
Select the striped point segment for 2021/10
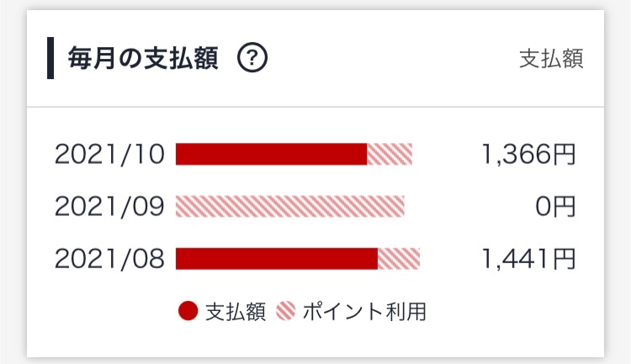tap(390, 154)
